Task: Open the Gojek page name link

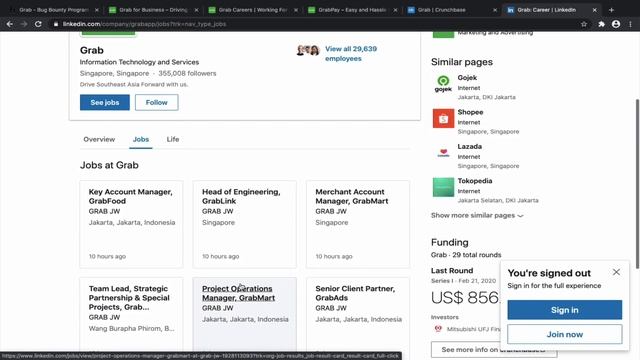Action: 467,78
